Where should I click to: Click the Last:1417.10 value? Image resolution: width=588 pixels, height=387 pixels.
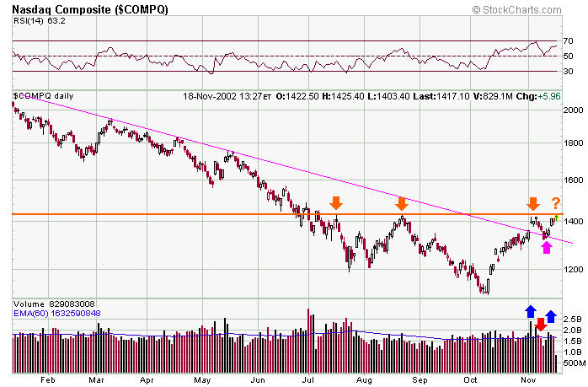point(441,96)
